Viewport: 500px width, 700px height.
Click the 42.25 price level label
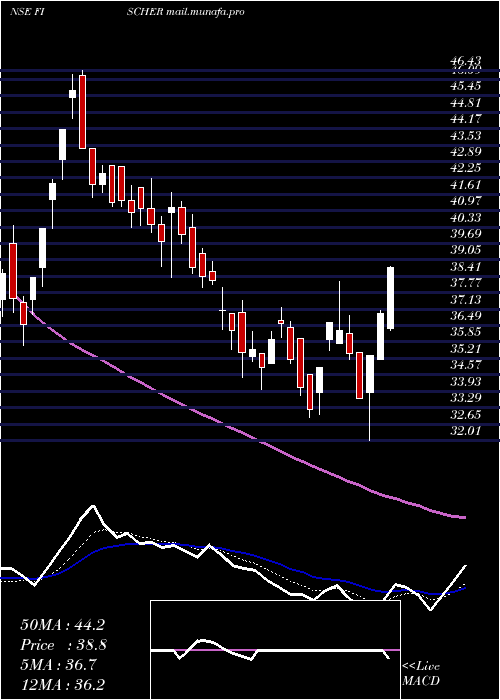coord(465,168)
